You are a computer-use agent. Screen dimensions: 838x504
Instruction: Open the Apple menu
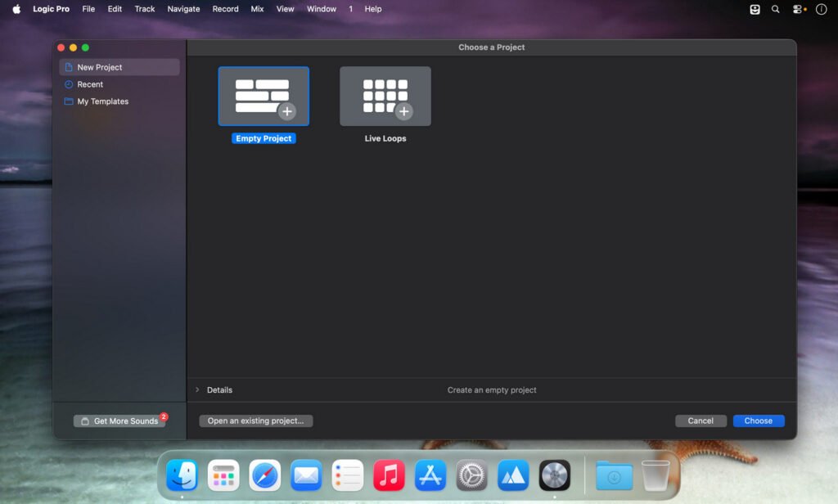click(16, 9)
